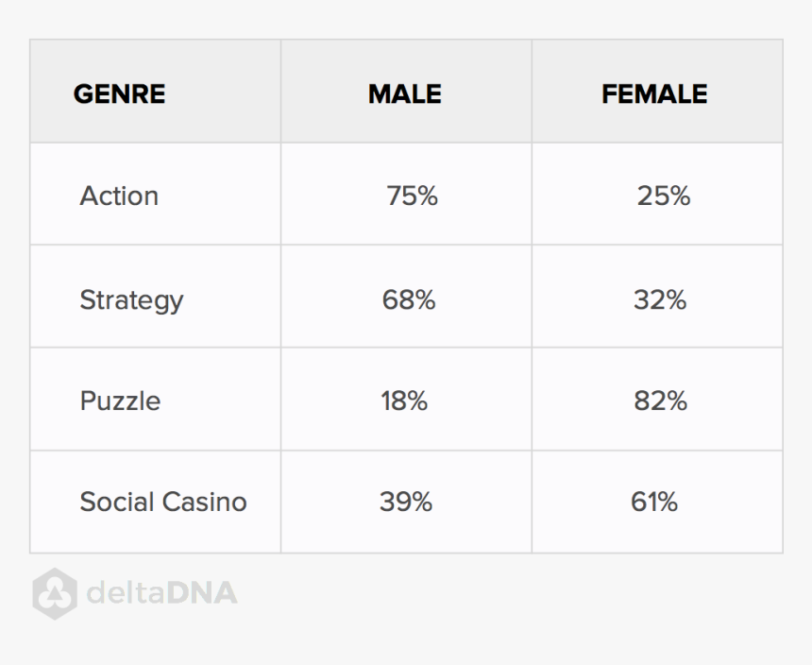Screen dimensions: 812x665
Task: Select the 75% male Action cell
Action: (x=412, y=196)
